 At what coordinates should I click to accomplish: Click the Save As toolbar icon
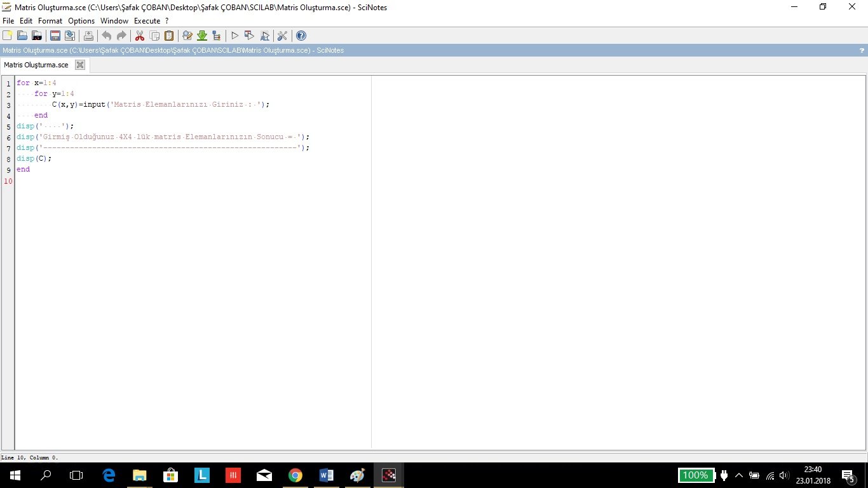click(69, 36)
